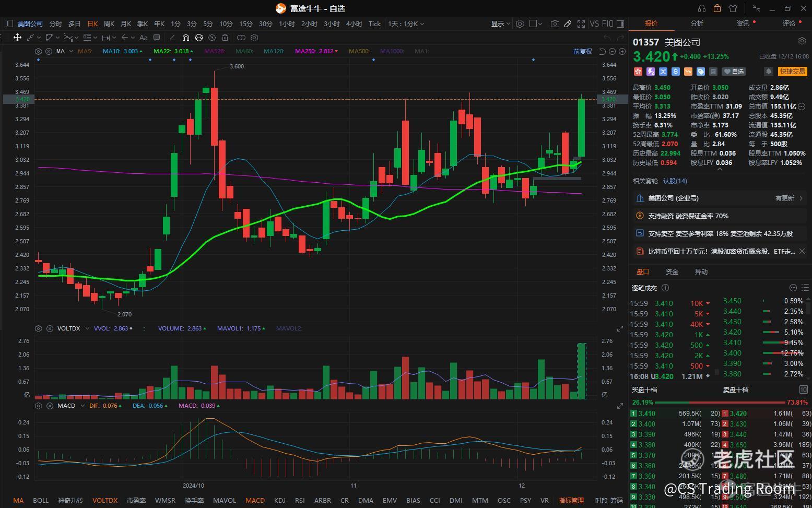Click the 快捷交易 quick trade button
Screen dimensions: 812x508
tap(792, 72)
